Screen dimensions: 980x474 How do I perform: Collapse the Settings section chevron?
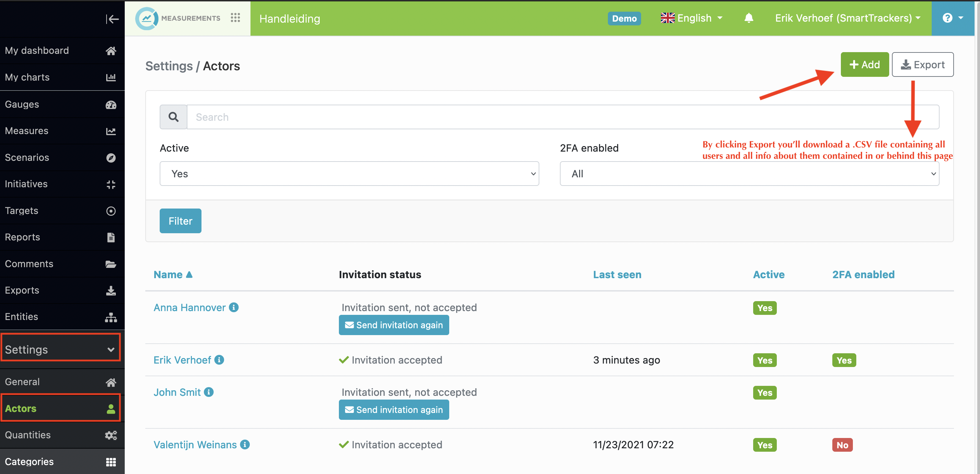111,349
